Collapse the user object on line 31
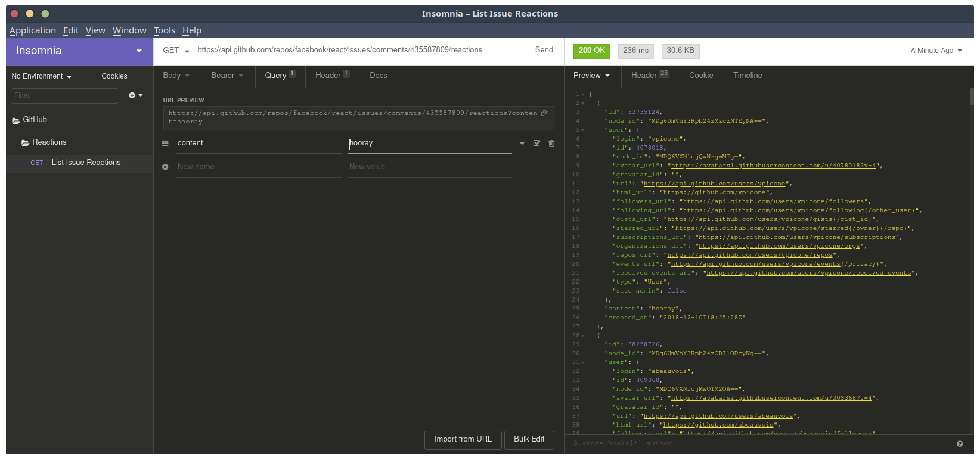This screenshot has height=460, width=980. coord(582,362)
